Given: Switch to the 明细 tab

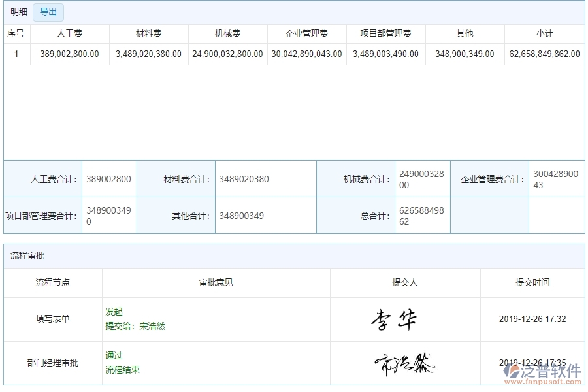Looking at the screenshot, I should click(18, 12).
